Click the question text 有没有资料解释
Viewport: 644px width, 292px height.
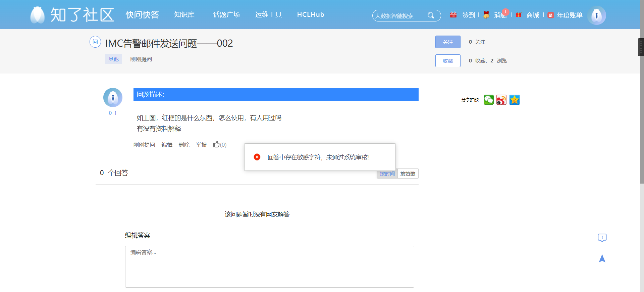(159, 129)
